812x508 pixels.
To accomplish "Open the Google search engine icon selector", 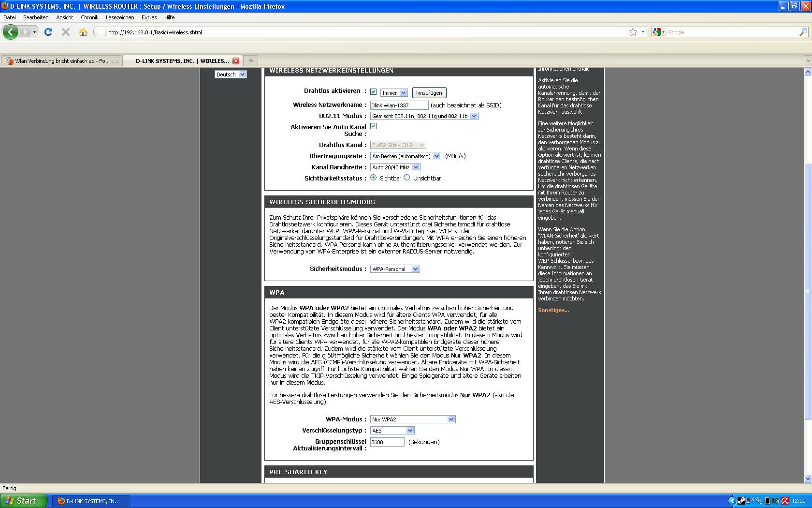I will (659, 32).
